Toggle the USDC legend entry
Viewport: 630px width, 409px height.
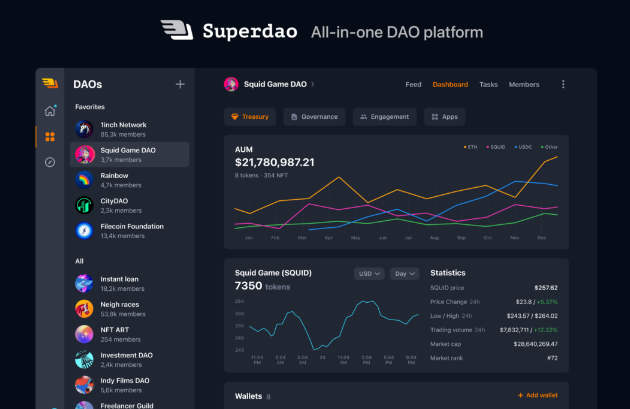pos(523,147)
